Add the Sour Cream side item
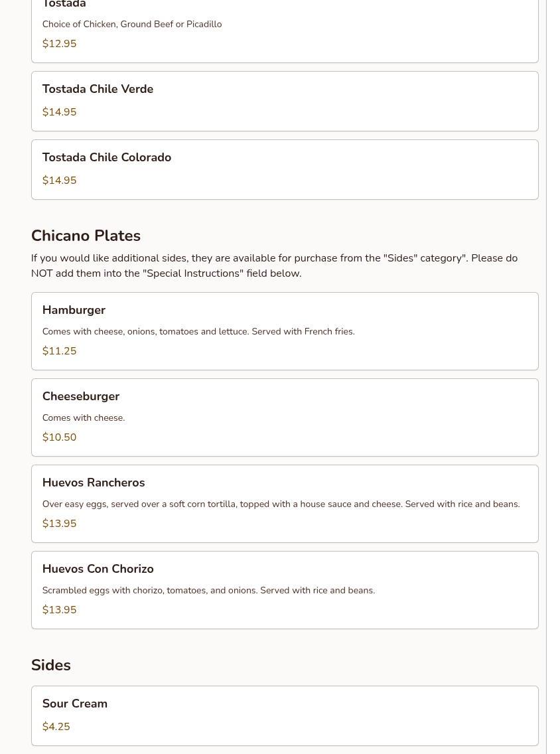This screenshot has height=754, width=560. click(75, 704)
